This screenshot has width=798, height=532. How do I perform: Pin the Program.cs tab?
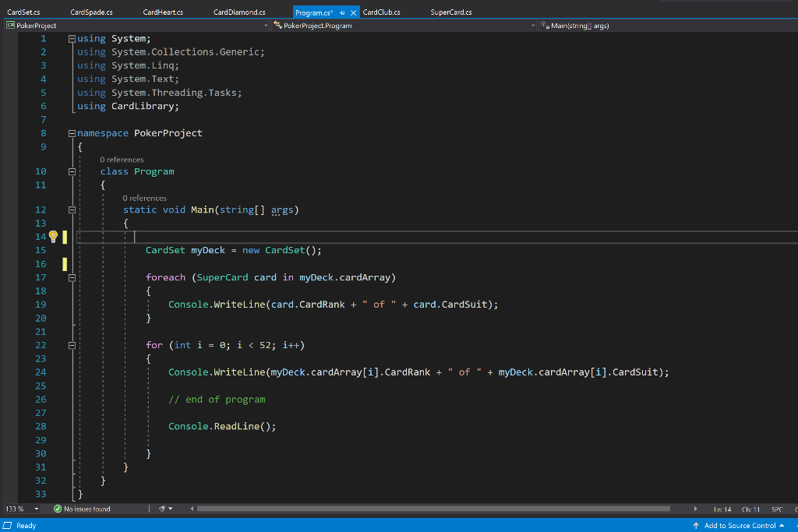pos(342,12)
